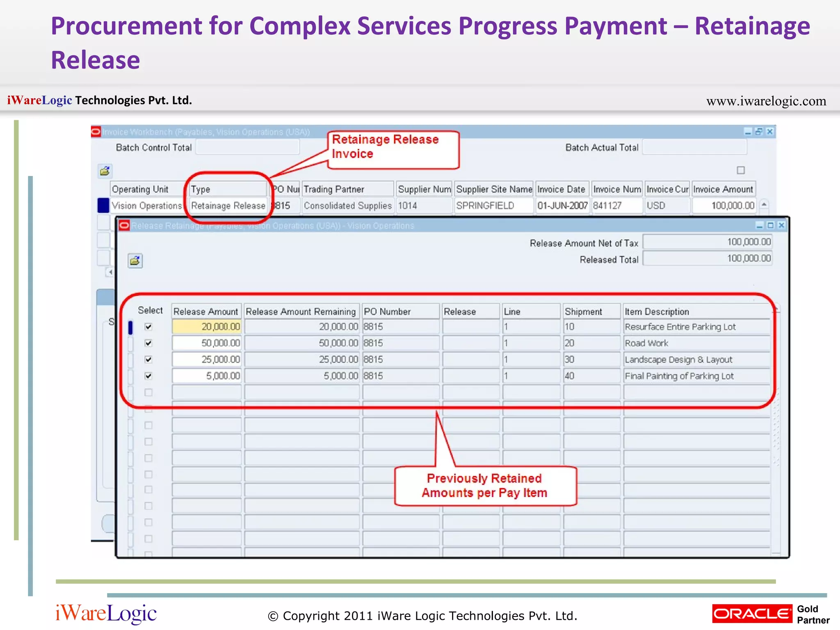Image resolution: width=840 pixels, height=630 pixels.
Task: Click Invoice Num cell 841127
Action: pos(617,205)
